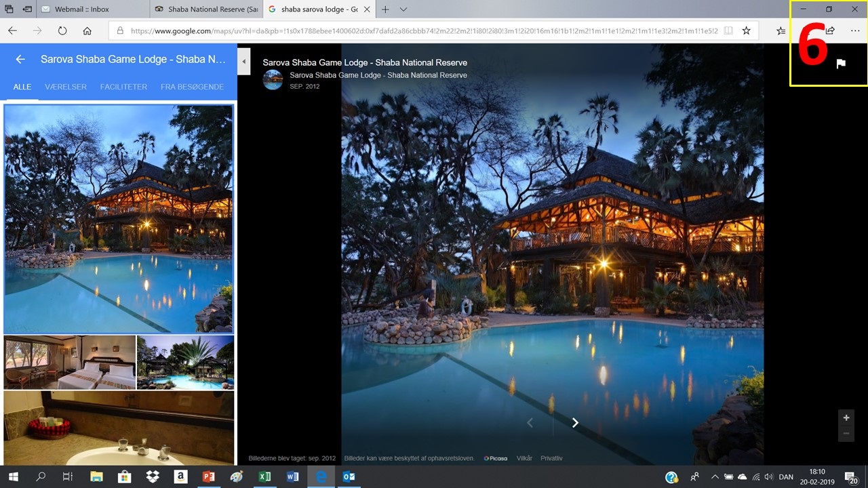
Task: Open the Action Center notifications
Action: click(852, 477)
